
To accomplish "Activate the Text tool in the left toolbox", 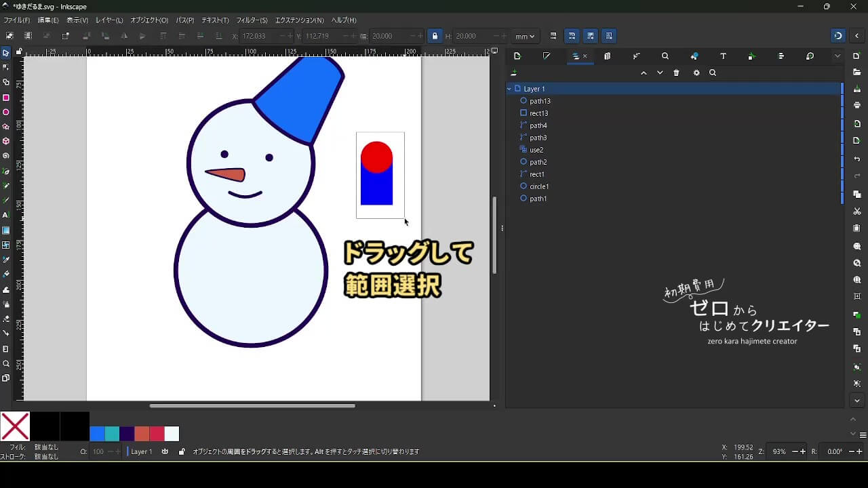I will pos(6,215).
